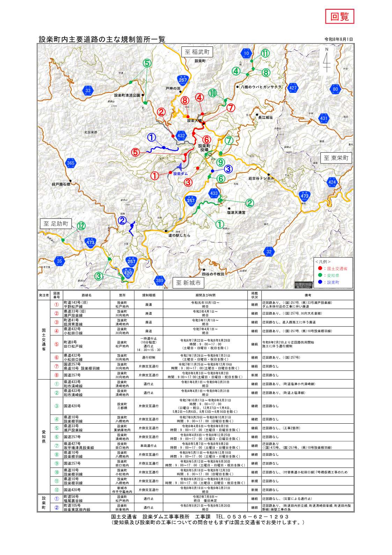Select red circled marker 2 on the map
The image size is (392, 555).
[x=161, y=112]
